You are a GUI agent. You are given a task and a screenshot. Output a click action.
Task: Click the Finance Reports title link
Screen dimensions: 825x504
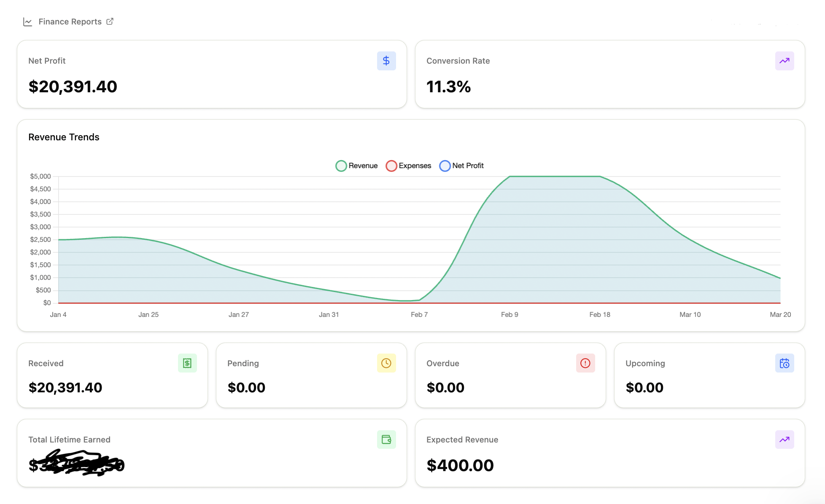(x=70, y=21)
